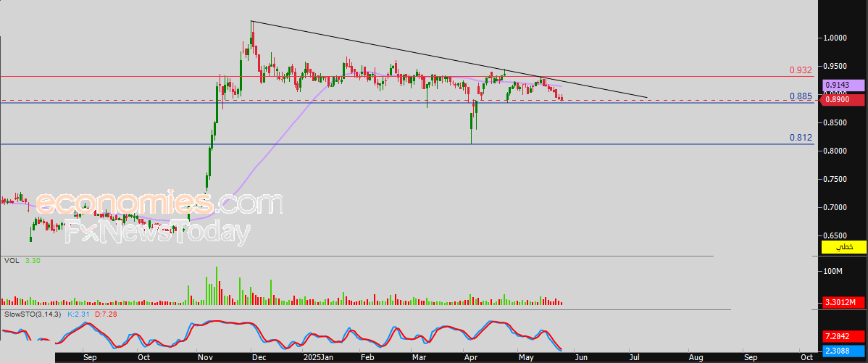Click the tallest green volume bar in November
The image size is (868, 363).
pyautogui.click(x=217, y=285)
